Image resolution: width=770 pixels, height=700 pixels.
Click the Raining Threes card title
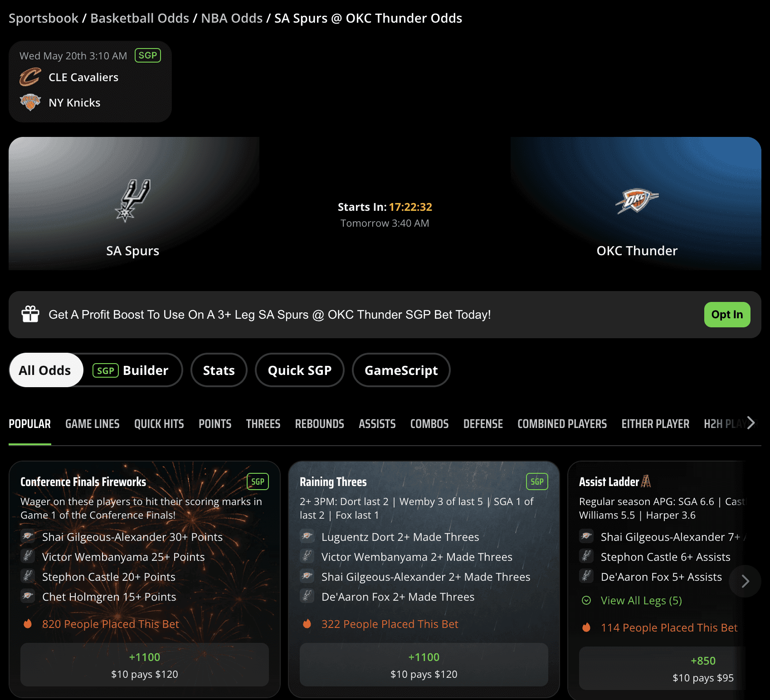click(333, 481)
